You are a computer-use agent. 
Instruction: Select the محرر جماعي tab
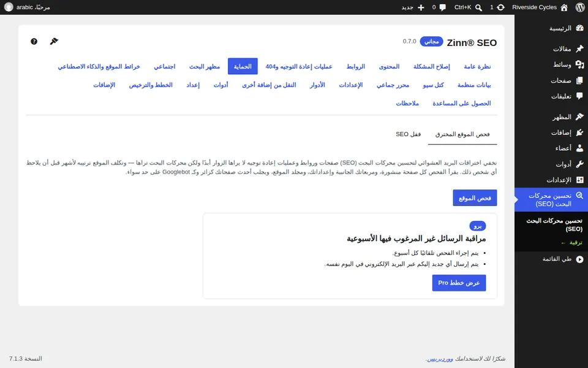tap(393, 85)
